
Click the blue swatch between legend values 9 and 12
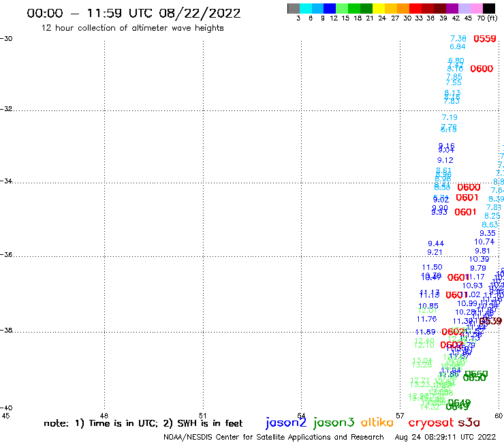[x=330, y=8]
